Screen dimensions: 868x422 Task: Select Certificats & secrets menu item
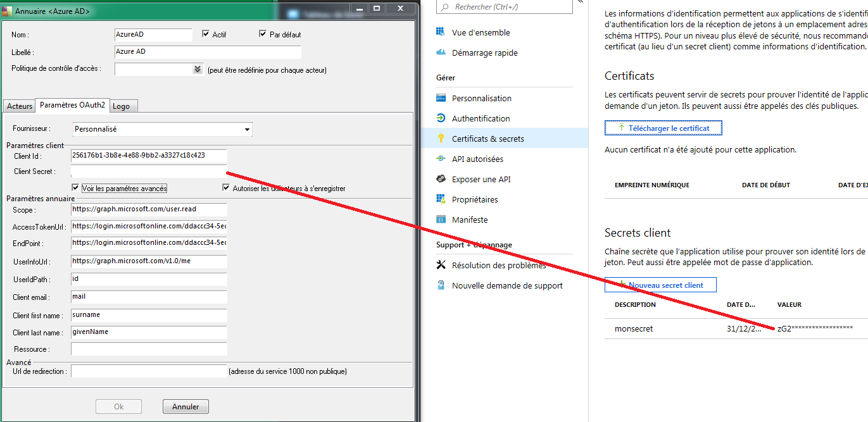488,139
